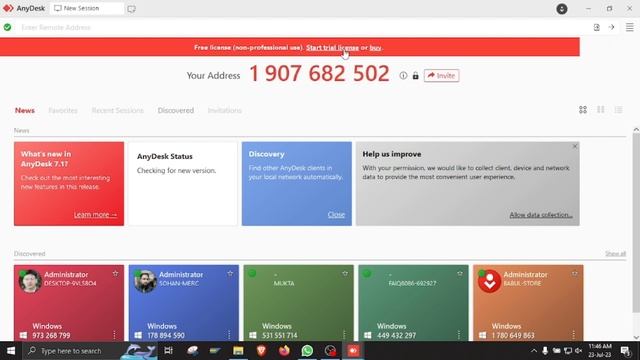The width and height of the screenshot is (640, 360).
Task: Switch to the Recent Sessions tab
Action: [x=118, y=111]
